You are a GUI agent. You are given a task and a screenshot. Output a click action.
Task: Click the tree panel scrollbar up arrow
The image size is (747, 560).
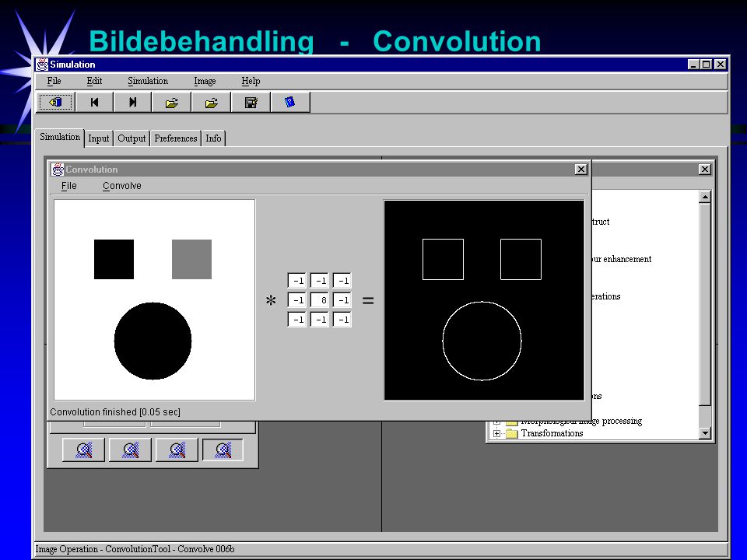point(705,197)
